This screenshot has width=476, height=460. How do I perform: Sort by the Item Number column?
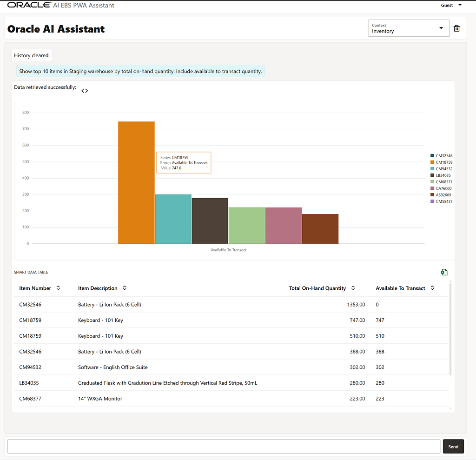click(58, 288)
